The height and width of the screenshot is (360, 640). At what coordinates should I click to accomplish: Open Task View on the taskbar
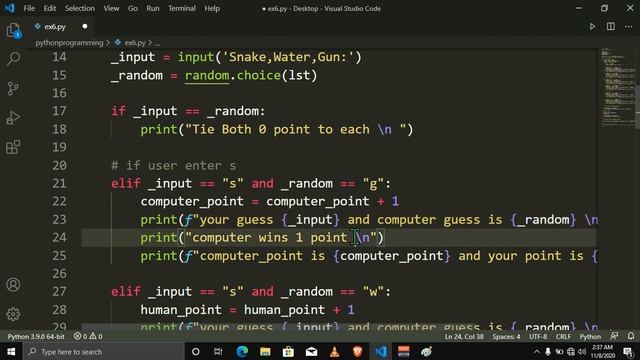[218, 351]
